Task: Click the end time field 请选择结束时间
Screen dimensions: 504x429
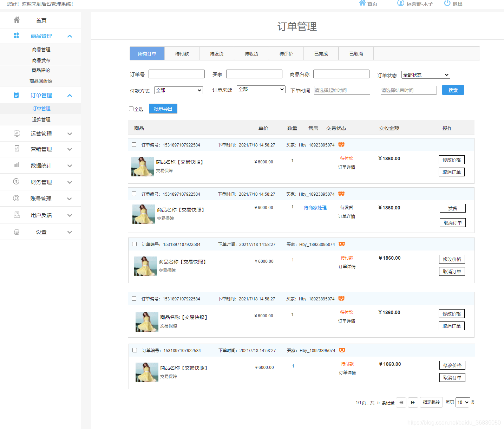Action: point(409,90)
